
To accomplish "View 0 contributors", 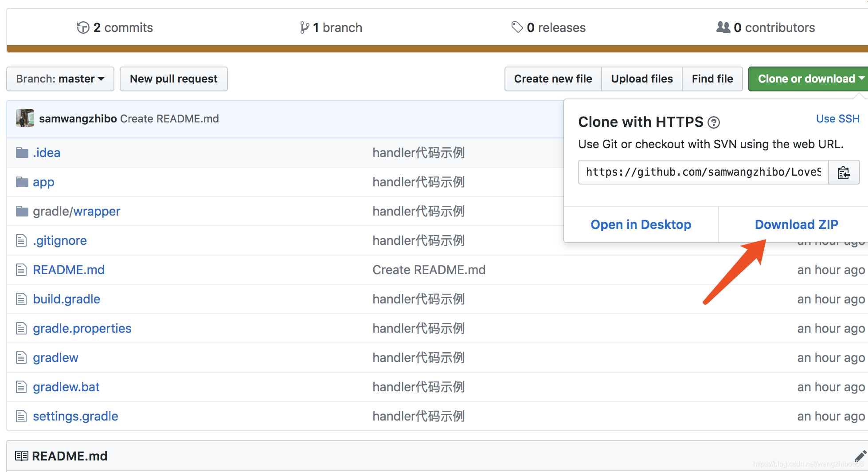I will pos(766,28).
